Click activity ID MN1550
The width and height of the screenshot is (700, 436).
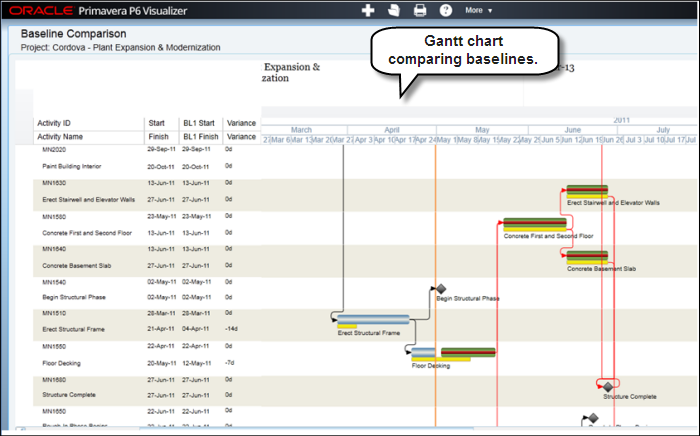click(54, 346)
